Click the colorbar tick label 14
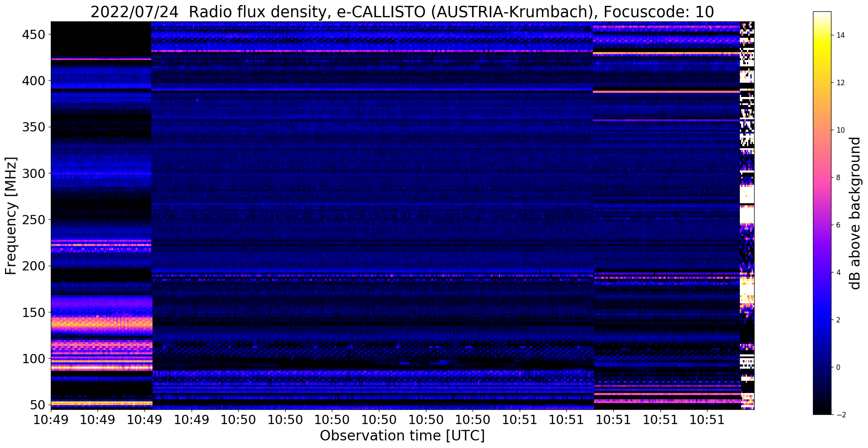This screenshot has height=448, width=868. [x=840, y=35]
